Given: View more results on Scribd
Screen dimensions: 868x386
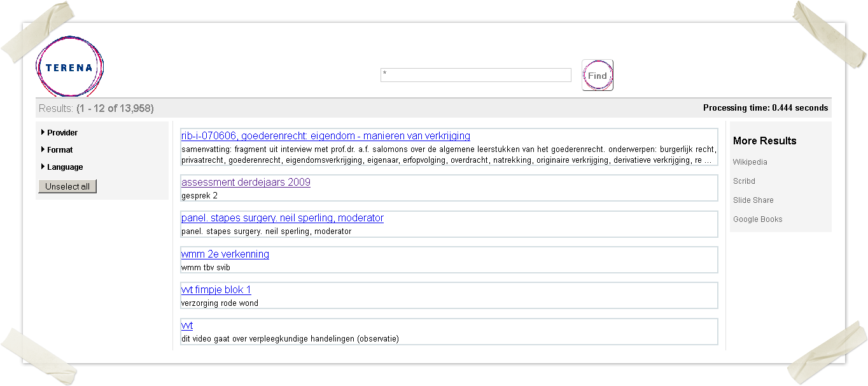Looking at the screenshot, I should pos(744,181).
